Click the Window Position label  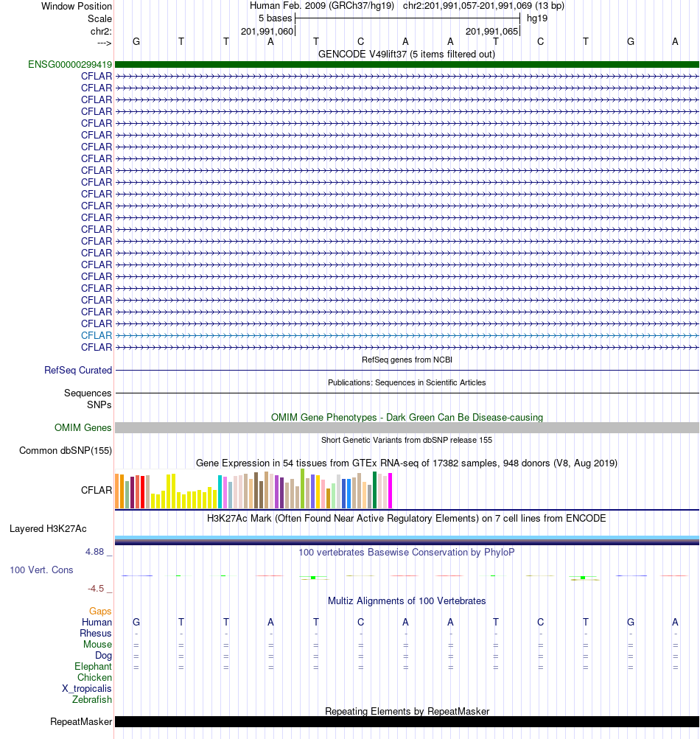77,6
